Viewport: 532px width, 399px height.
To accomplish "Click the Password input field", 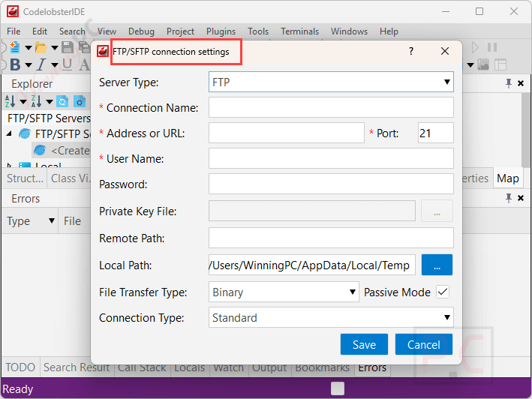I will 331,184.
